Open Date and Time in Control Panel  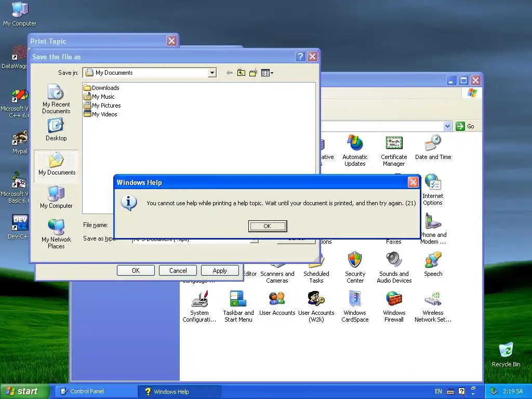click(x=433, y=147)
